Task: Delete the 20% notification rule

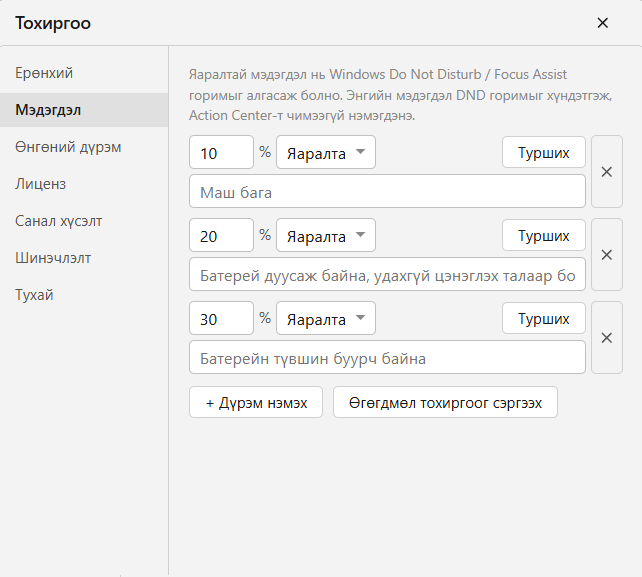Action: [x=607, y=255]
